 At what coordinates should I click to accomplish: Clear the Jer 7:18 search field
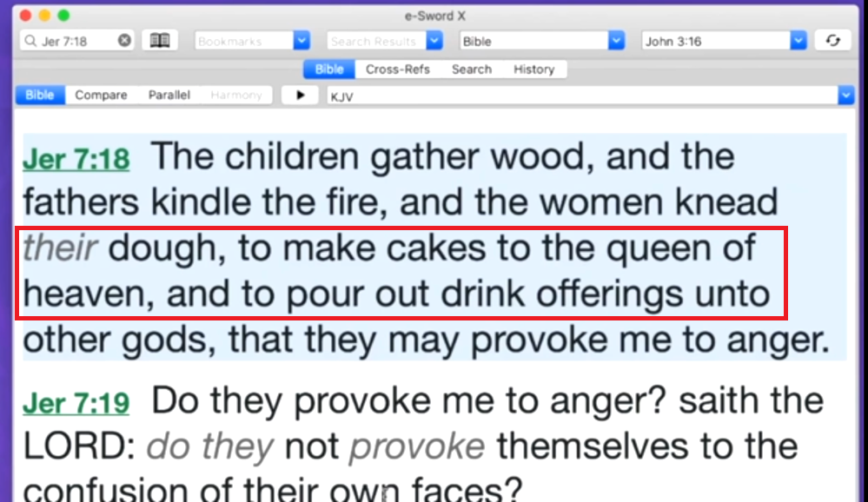(x=124, y=41)
